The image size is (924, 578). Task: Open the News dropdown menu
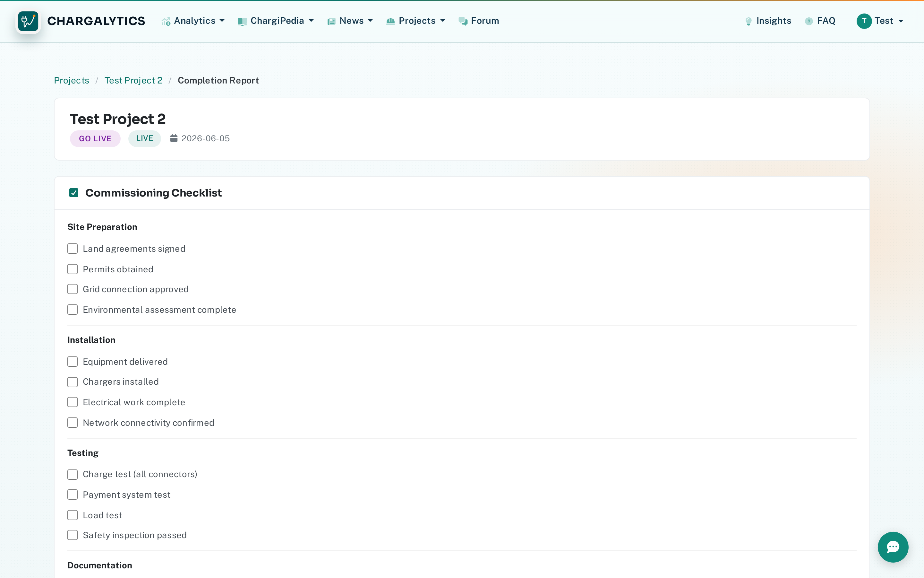pos(350,21)
